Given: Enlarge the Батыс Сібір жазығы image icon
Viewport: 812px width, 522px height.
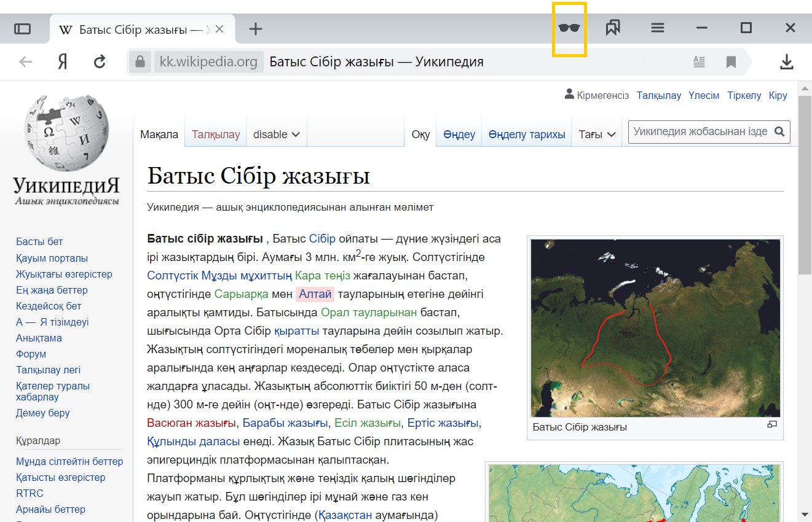Looking at the screenshot, I should pos(772,424).
